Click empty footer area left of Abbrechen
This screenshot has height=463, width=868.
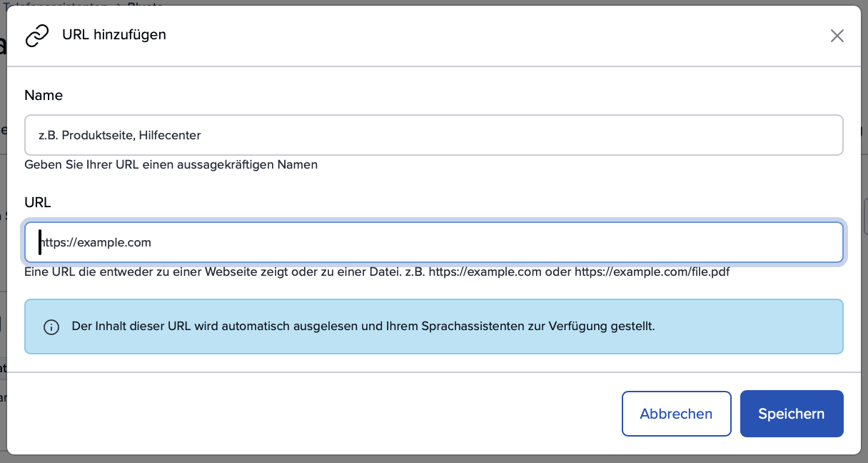coord(314,414)
